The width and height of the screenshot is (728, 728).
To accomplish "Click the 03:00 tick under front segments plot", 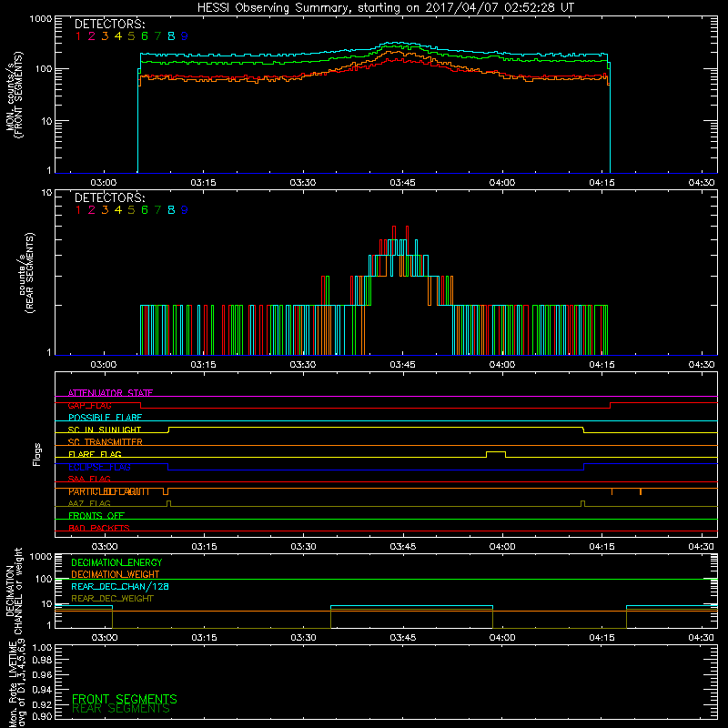I will [x=104, y=183].
